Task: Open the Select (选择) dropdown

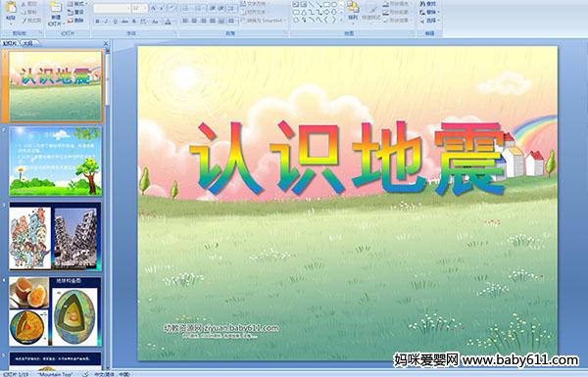Action: click(430, 21)
